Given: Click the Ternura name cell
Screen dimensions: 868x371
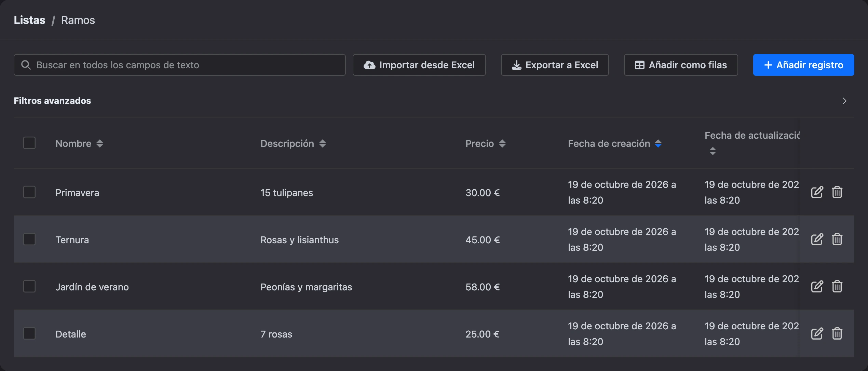Looking at the screenshot, I should (x=72, y=240).
